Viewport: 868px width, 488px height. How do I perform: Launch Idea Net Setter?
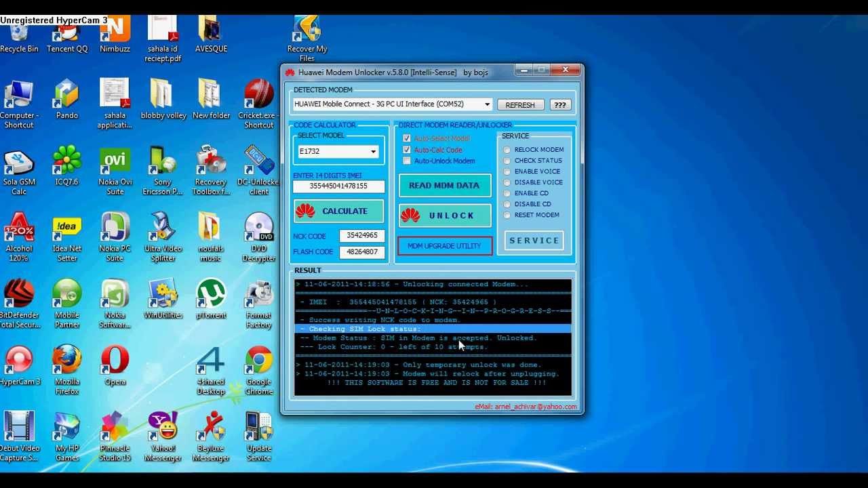coord(67,237)
